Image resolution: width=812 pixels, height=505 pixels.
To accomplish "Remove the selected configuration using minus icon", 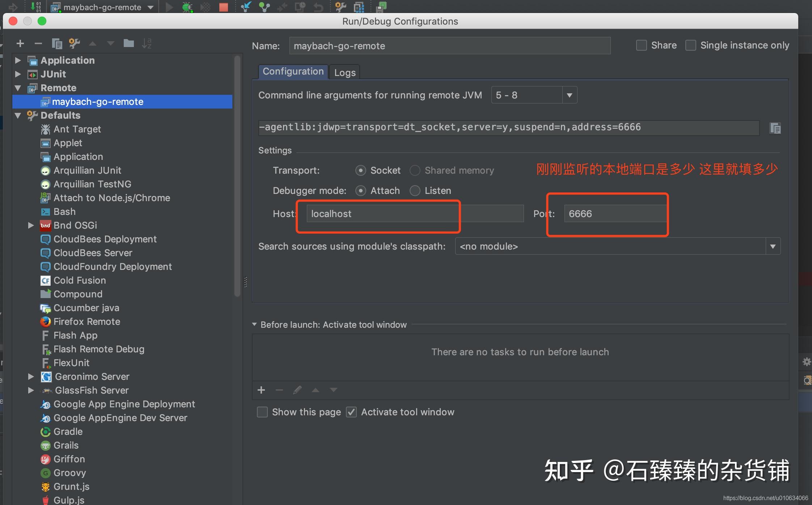I will (x=39, y=43).
